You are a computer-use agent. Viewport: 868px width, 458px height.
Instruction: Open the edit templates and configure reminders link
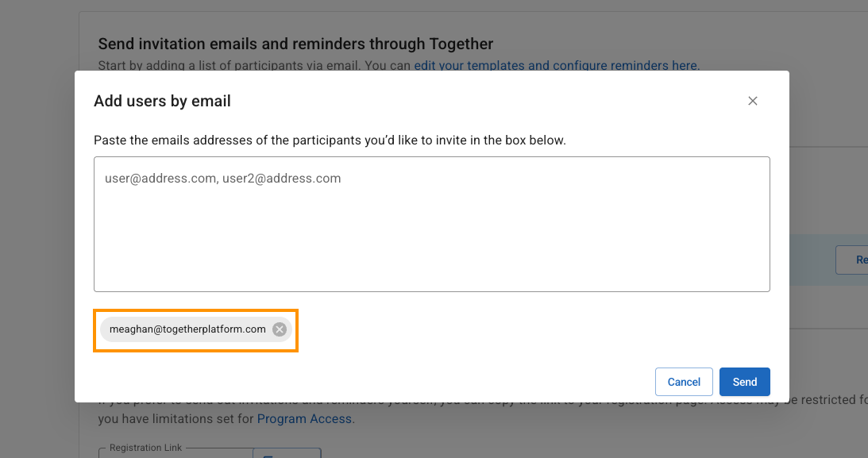556,66
